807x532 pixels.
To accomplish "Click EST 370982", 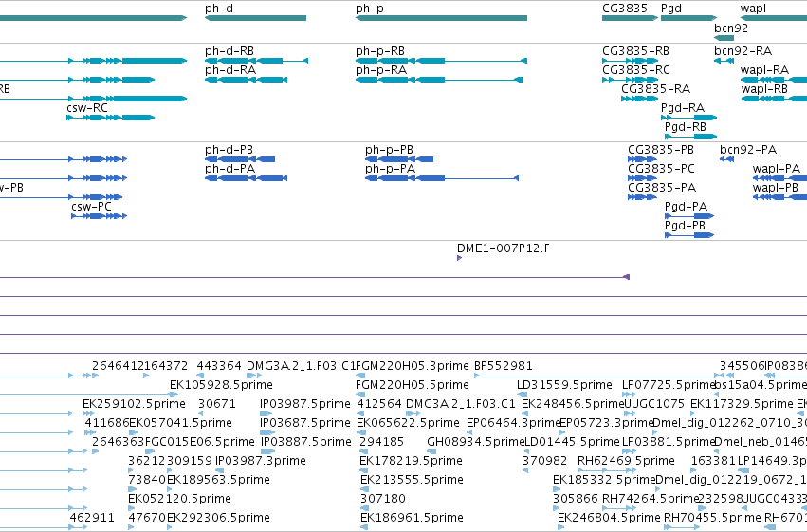I will [544, 461].
